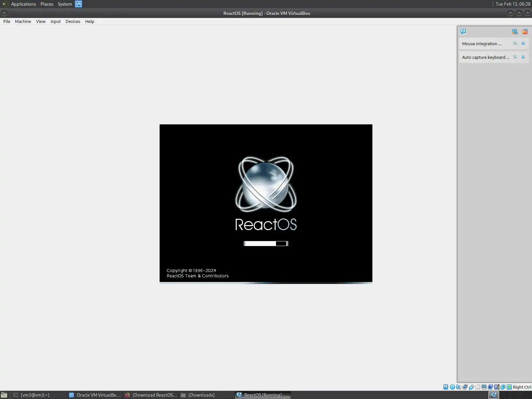This screenshot has height=399, width=532.
Task: Open the View menu
Action: click(x=41, y=21)
